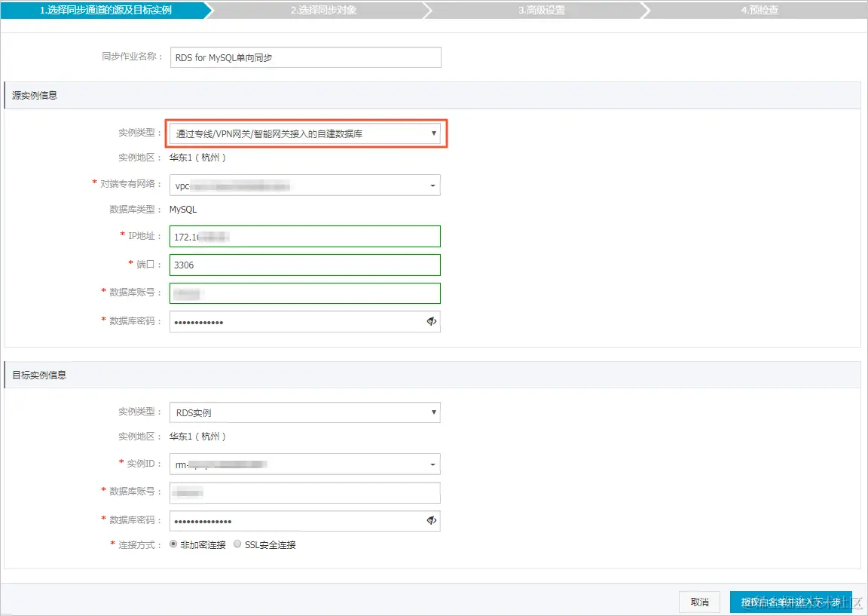Open the 实例ID rm- dropdown
868x616 pixels.
click(305, 464)
